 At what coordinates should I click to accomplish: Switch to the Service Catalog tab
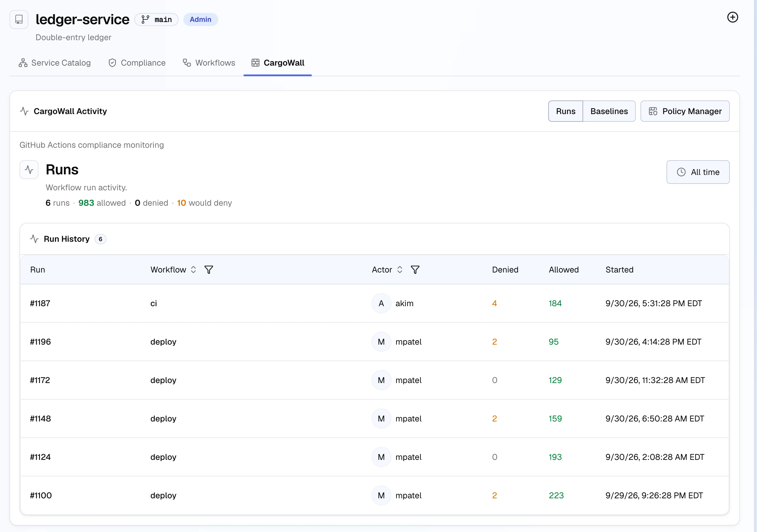pyautogui.click(x=55, y=63)
